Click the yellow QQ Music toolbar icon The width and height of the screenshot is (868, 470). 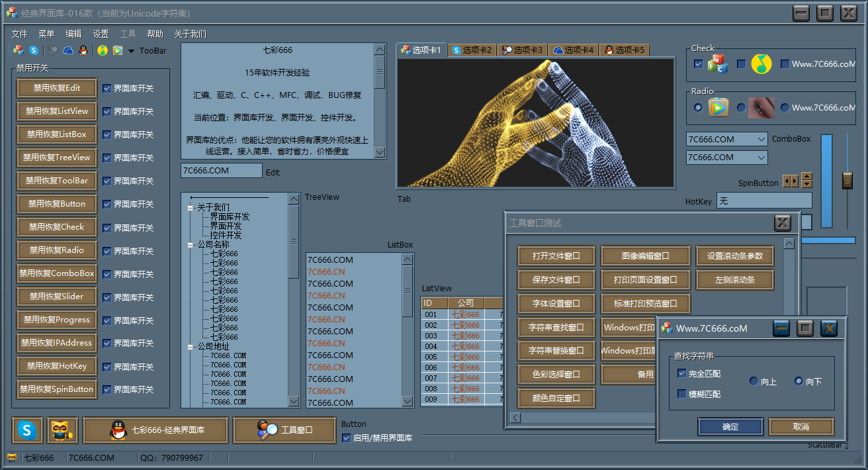click(x=102, y=50)
